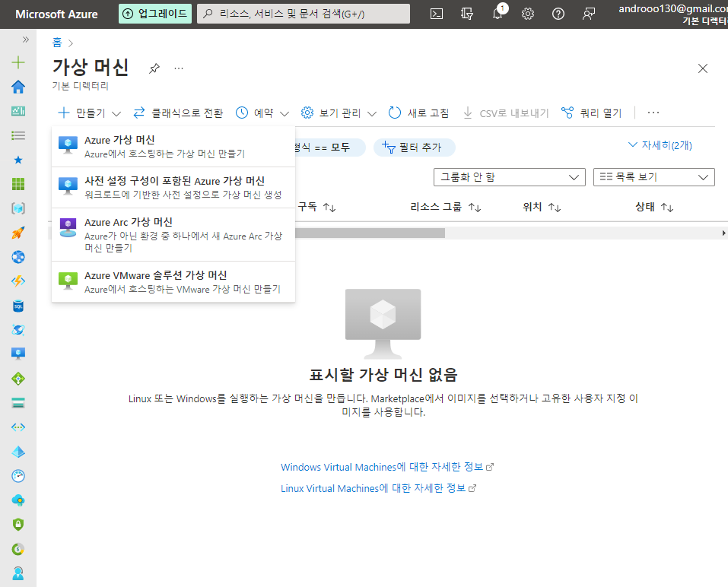Select Azure VMware 솔루션 가상 머신
Image resolution: width=728 pixels, height=587 pixels.
[173, 281]
